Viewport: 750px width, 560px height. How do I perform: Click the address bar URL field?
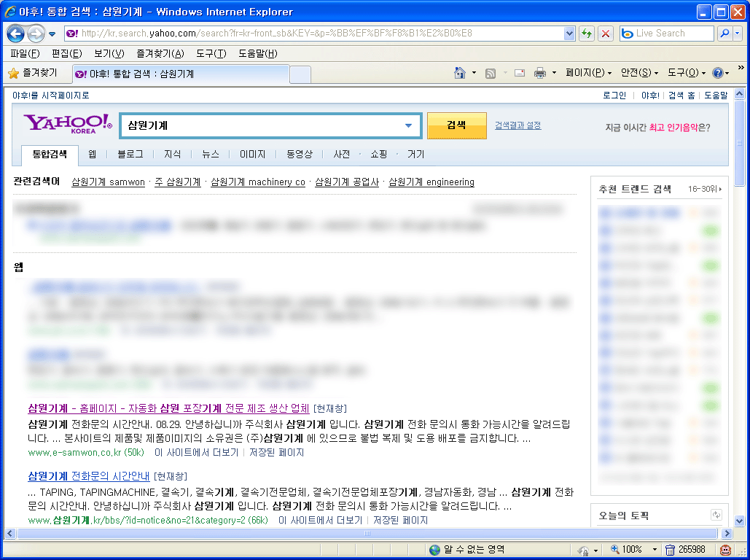(314, 34)
